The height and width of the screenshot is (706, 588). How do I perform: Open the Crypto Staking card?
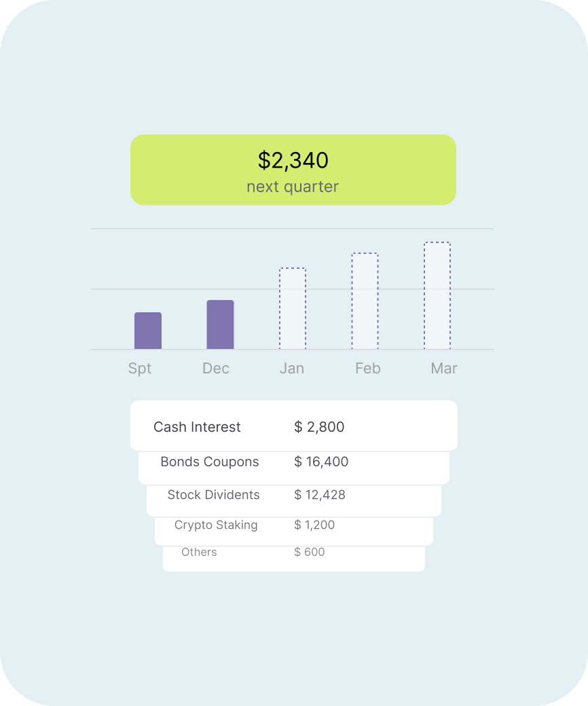click(x=294, y=532)
